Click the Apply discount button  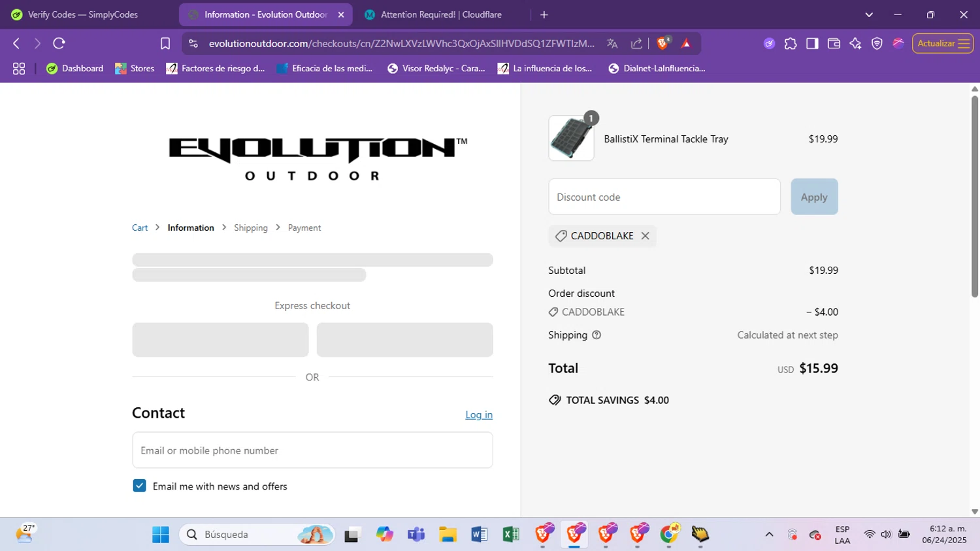pyautogui.click(x=814, y=197)
